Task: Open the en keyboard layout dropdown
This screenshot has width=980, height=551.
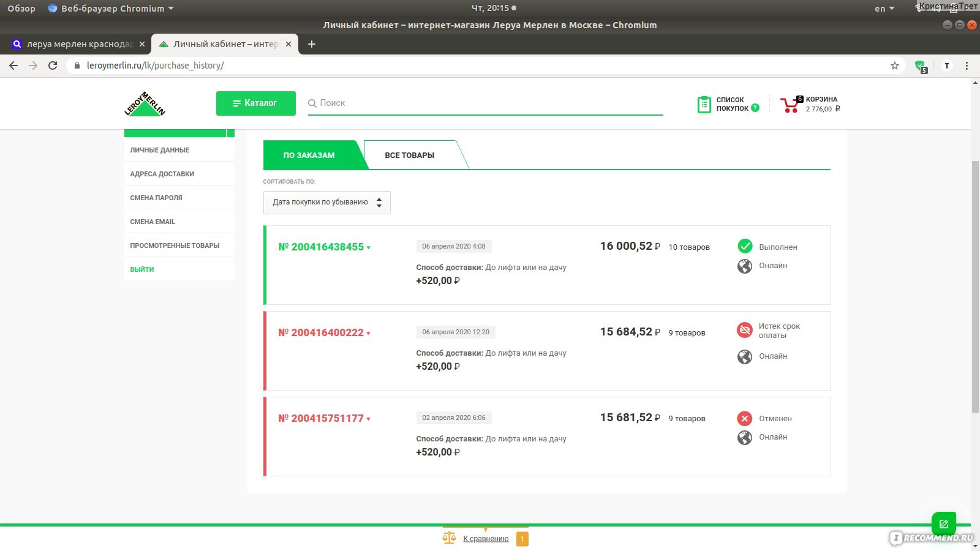Action: click(884, 9)
